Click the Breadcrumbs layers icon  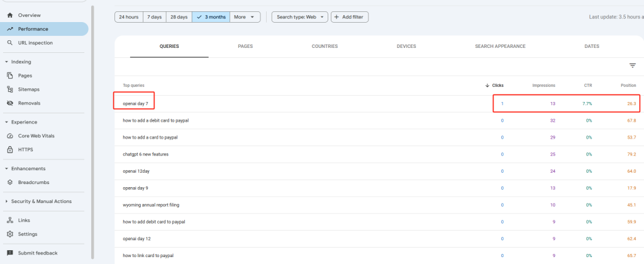tap(10, 183)
